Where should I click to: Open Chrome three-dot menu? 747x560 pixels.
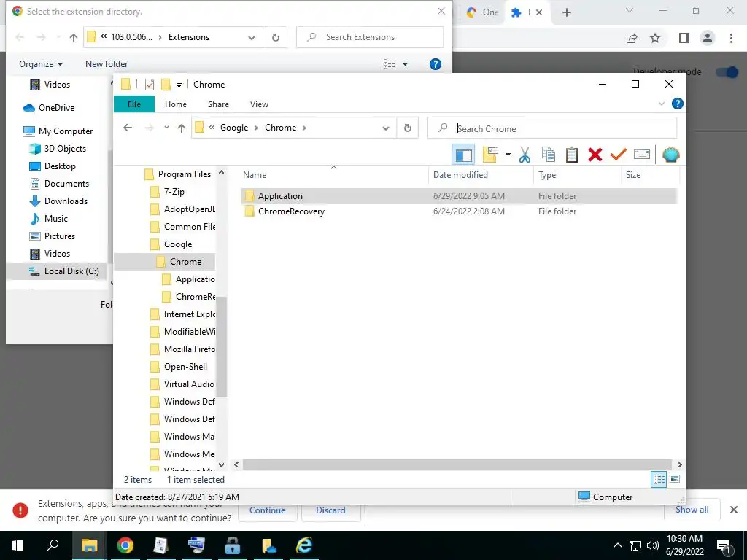(x=731, y=38)
